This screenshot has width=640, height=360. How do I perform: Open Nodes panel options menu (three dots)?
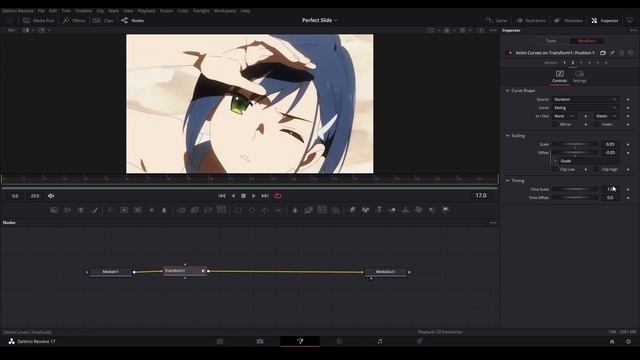pyautogui.click(x=493, y=223)
